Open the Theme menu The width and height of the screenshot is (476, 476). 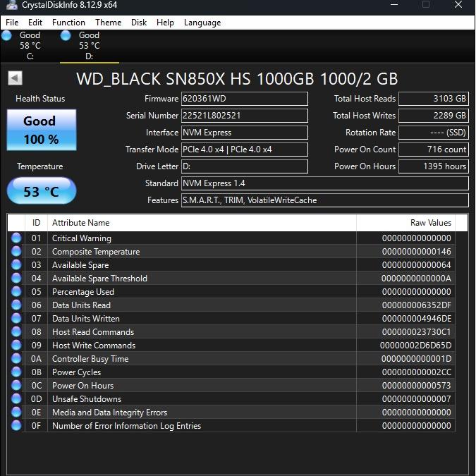(x=108, y=23)
